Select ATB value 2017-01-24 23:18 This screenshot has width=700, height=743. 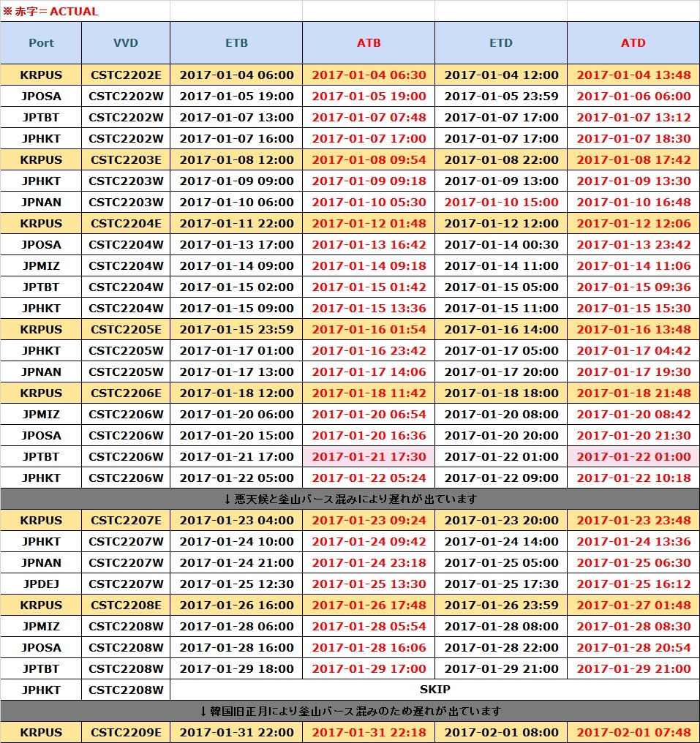coord(369,562)
